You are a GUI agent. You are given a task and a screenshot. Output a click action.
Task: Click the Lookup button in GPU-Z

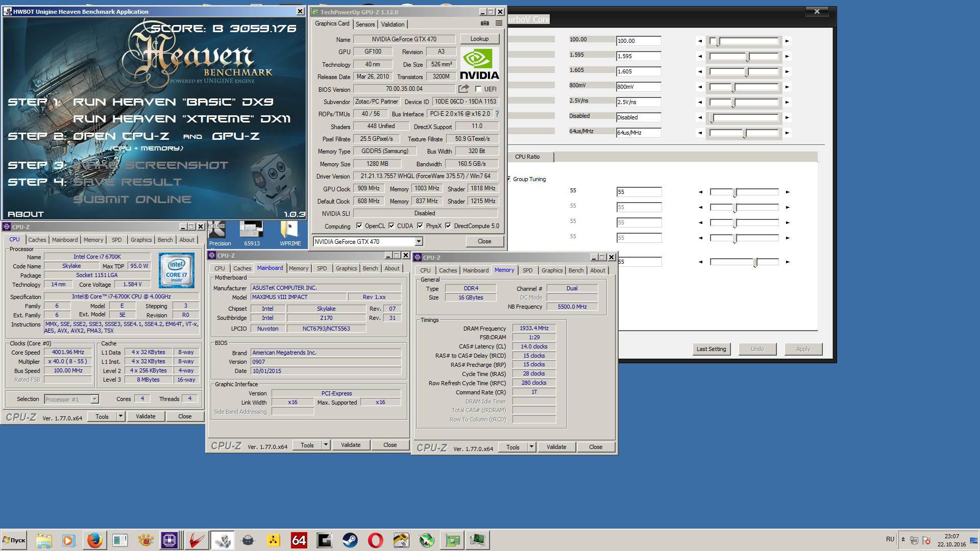pos(479,39)
